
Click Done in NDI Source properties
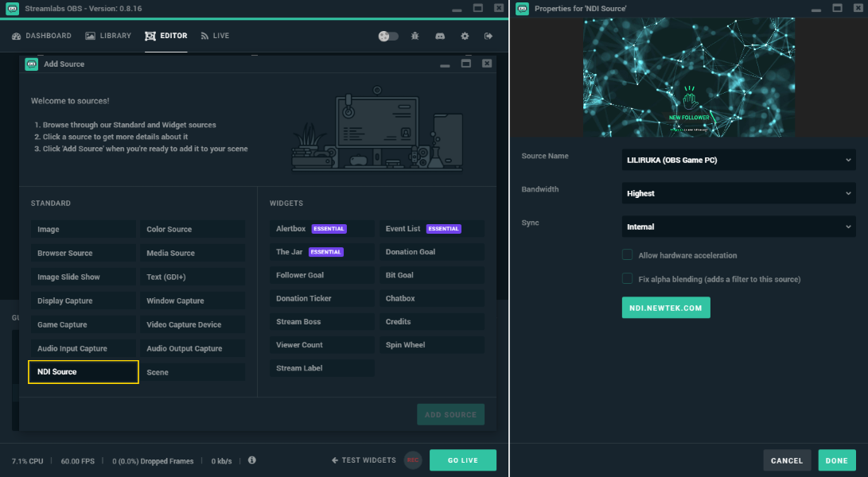tap(836, 460)
